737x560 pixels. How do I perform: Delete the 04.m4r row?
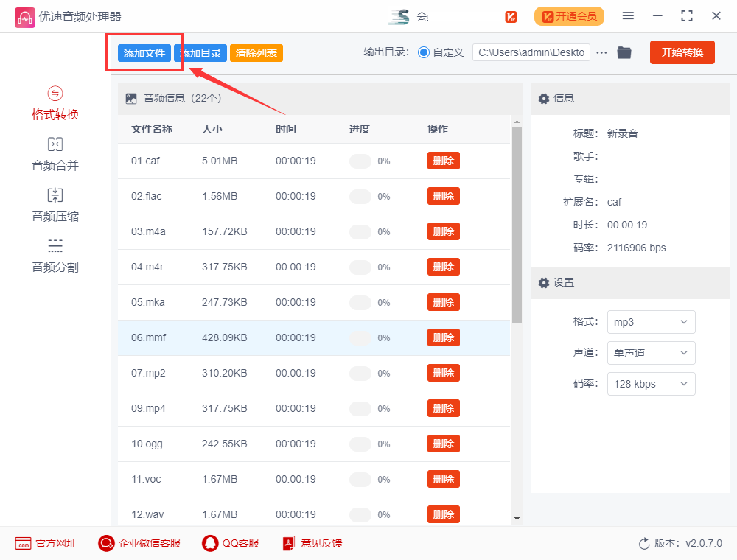click(443, 267)
